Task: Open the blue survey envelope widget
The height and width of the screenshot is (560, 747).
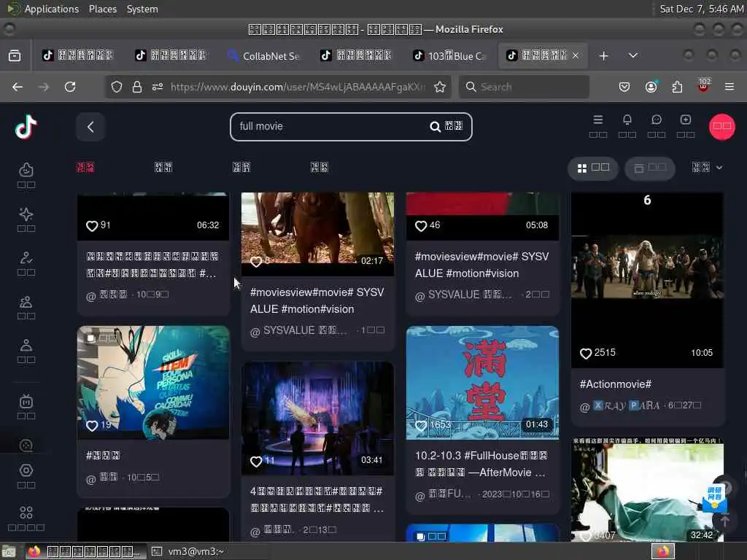Action: (713, 498)
